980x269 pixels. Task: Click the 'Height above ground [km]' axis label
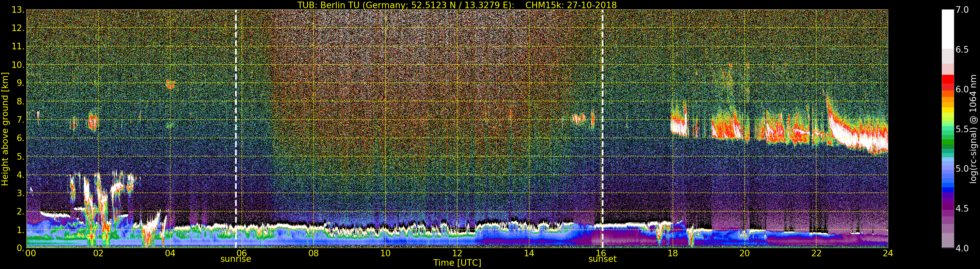pyautogui.click(x=5, y=129)
